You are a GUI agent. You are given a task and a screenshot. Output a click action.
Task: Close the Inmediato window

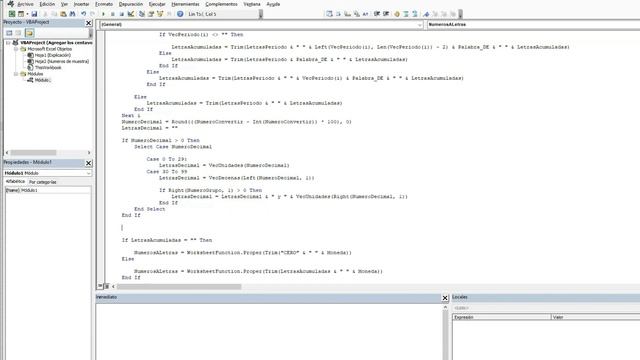coord(445,298)
